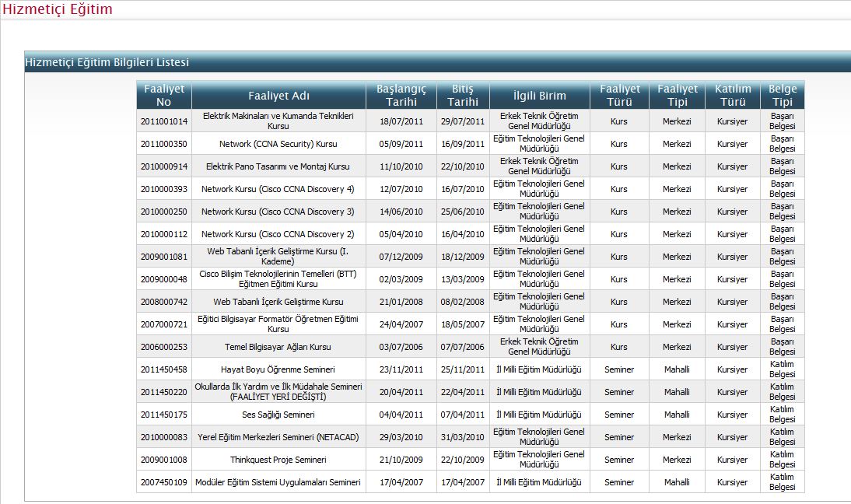This screenshot has height=504, width=851.
Task: Click the Faaliyet Adı column header
Action: tap(278, 96)
